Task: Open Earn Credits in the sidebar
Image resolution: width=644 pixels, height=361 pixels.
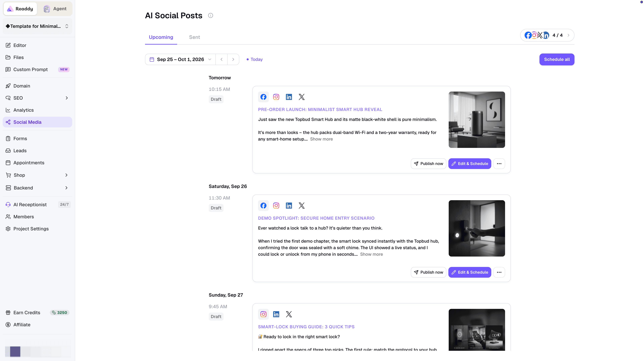Action: tap(37, 313)
